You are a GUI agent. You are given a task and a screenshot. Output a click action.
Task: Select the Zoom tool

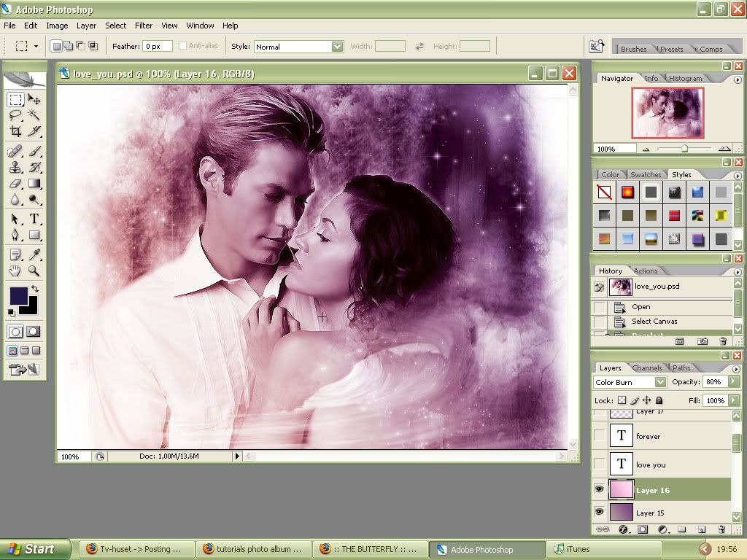(34, 271)
